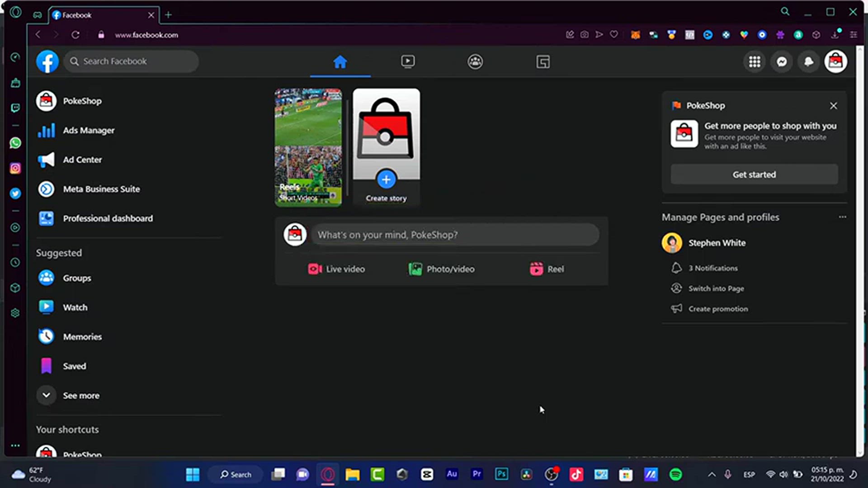Open the 3 Notifications link
The image size is (868, 488).
pyautogui.click(x=713, y=268)
